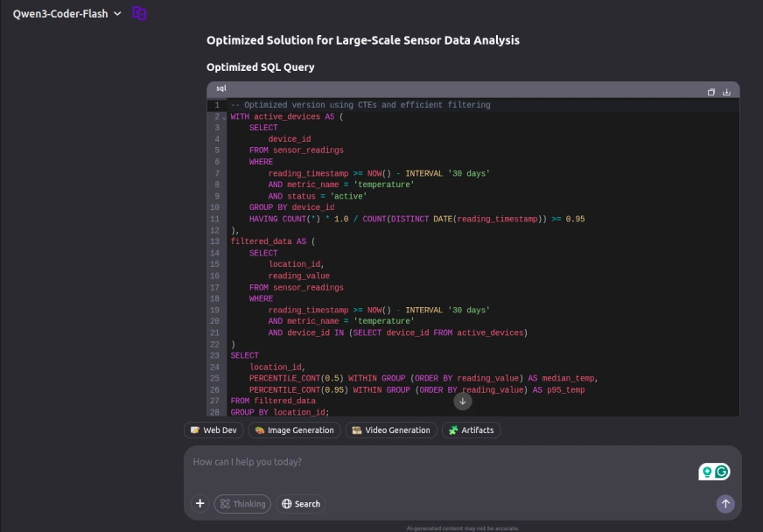Click the "FROM filtered_data" code line
This screenshot has height=532, width=763.
tap(273, 402)
